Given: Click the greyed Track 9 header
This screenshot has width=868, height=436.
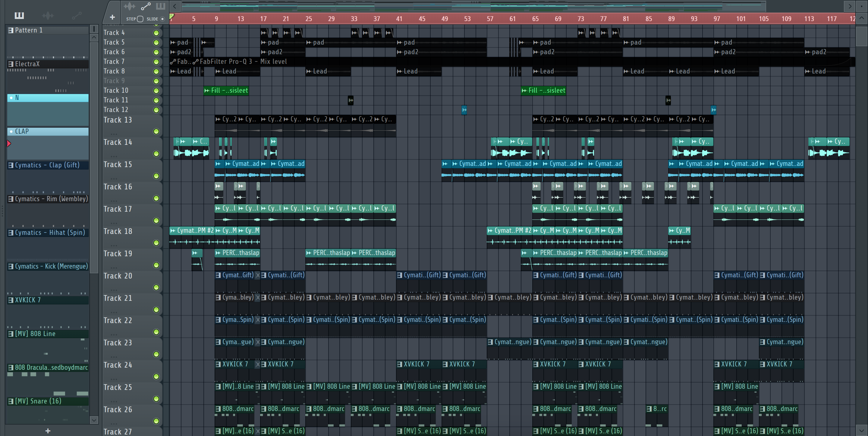Looking at the screenshot, I should tap(114, 81).
